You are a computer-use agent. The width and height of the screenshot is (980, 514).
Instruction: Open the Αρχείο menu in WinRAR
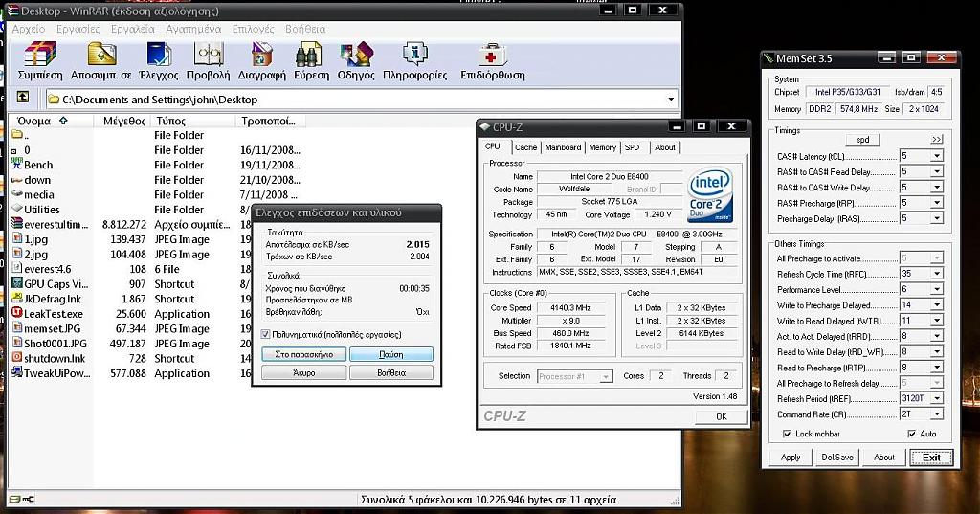29,29
